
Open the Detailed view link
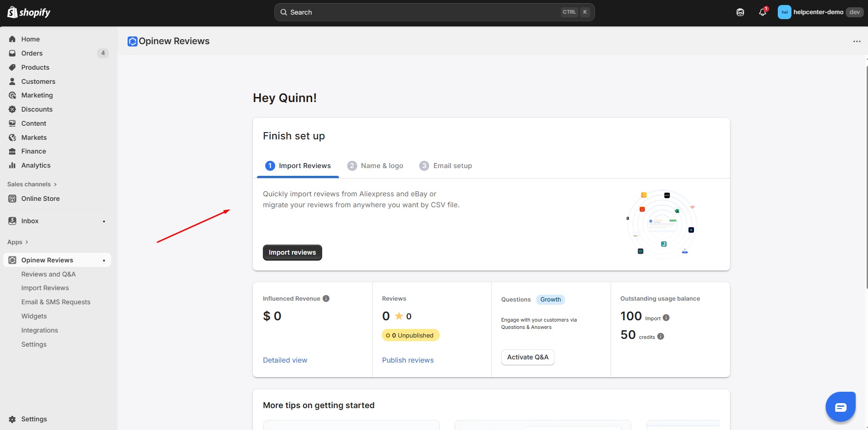[x=285, y=360]
